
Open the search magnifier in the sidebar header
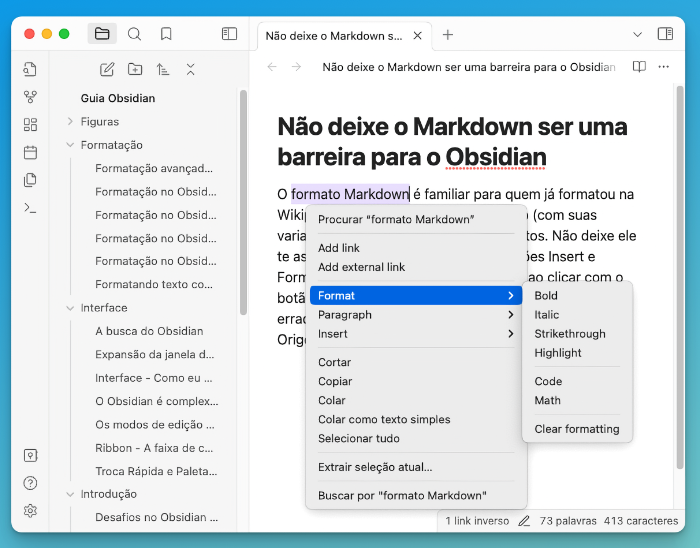[134, 34]
